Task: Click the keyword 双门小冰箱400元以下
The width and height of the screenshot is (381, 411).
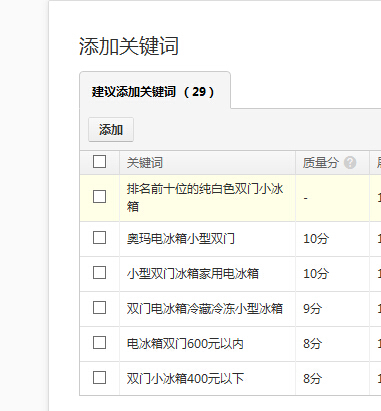Action: coord(185,379)
